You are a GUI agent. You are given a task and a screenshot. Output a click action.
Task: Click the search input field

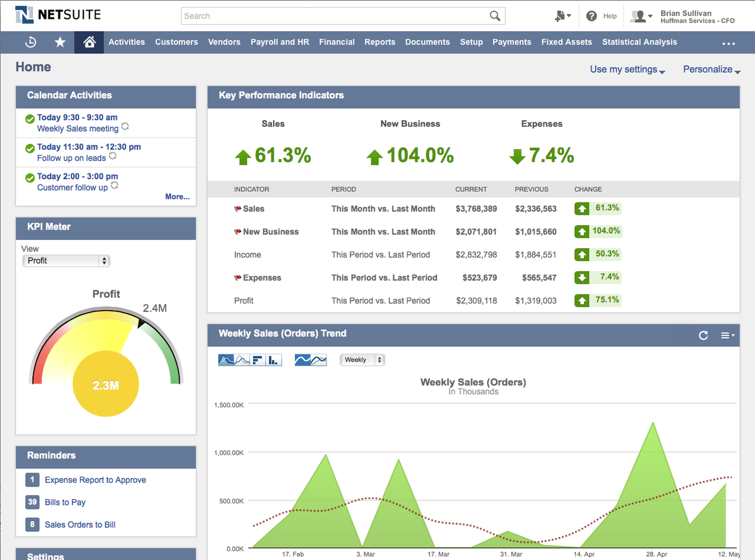[x=339, y=16]
